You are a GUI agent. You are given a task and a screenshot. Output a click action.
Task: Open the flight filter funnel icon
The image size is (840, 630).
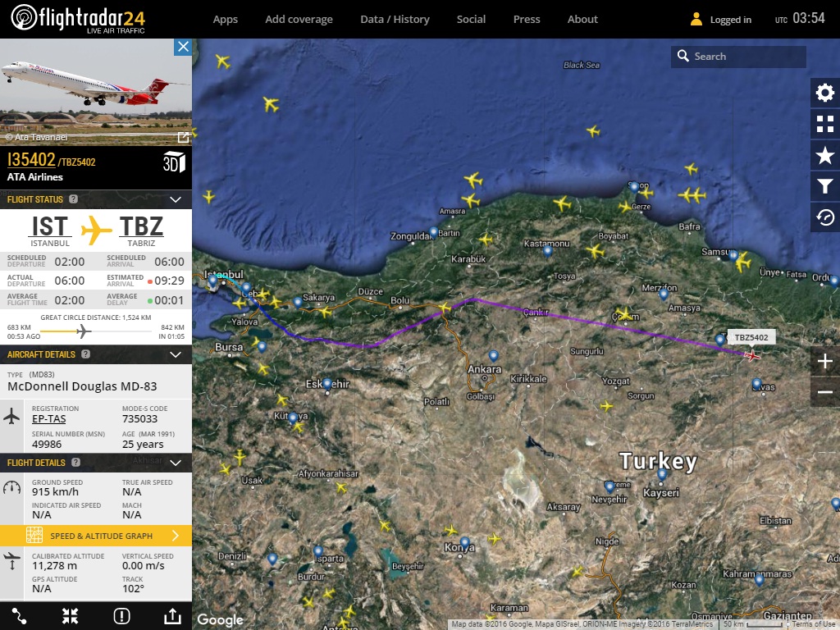825,186
